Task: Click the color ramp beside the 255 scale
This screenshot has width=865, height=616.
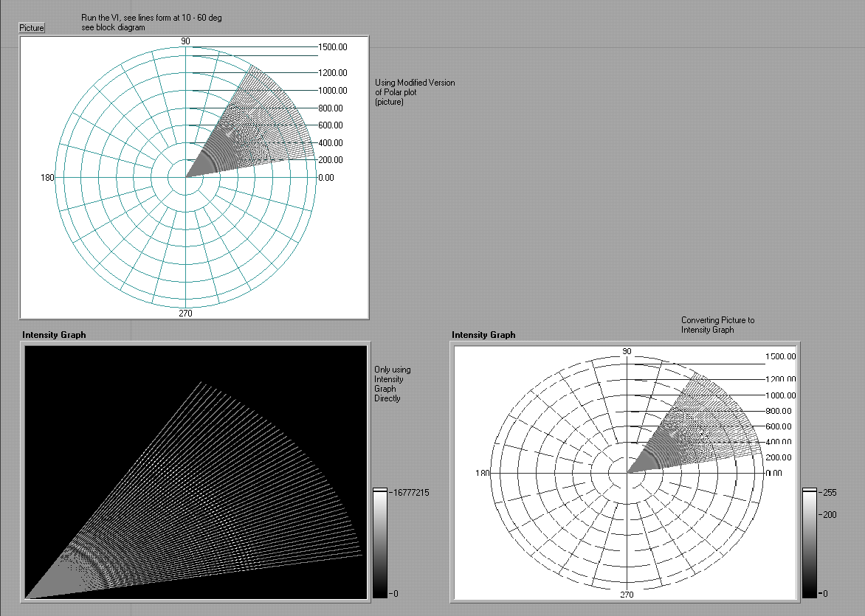Action: click(810, 543)
